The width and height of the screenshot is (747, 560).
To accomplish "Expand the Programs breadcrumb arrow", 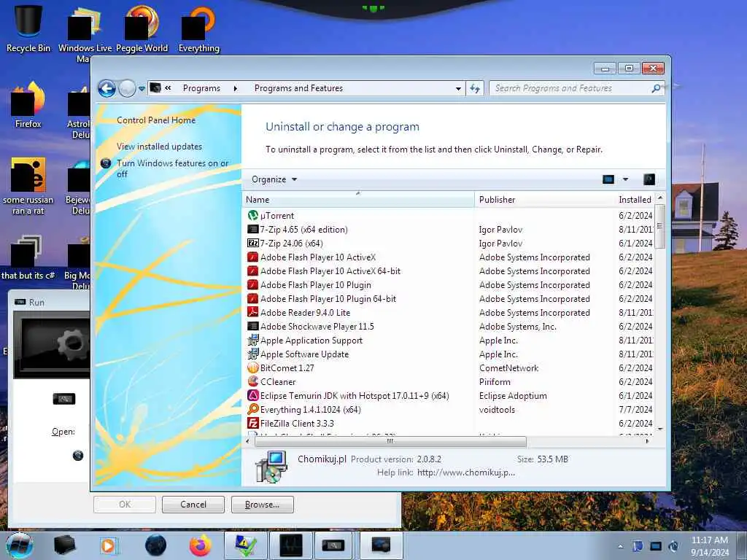I will tap(236, 88).
